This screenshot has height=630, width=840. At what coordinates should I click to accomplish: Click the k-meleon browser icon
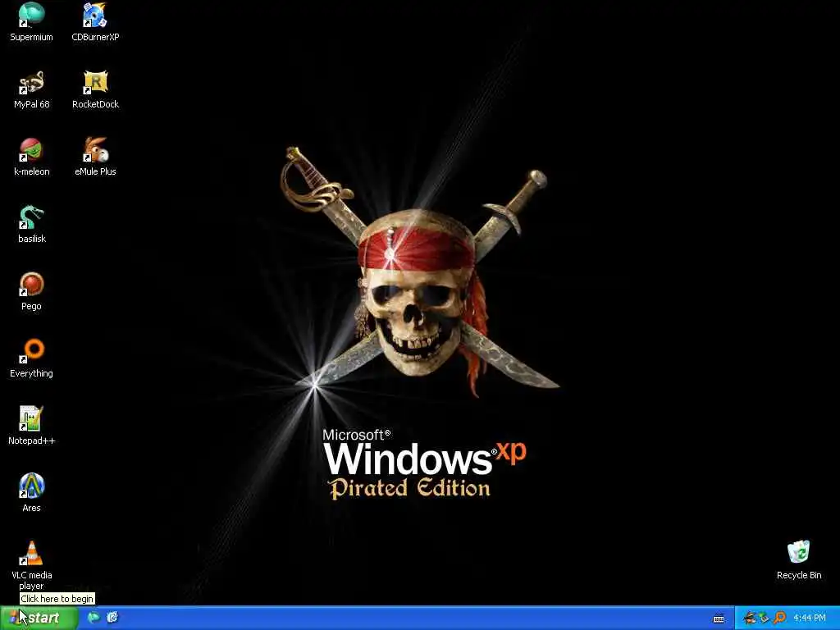click(x=31, y=157)
